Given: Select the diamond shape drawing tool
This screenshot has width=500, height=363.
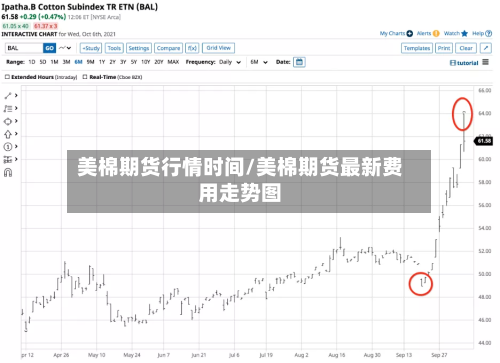Looking at the screenshot, I should (8, 121).
